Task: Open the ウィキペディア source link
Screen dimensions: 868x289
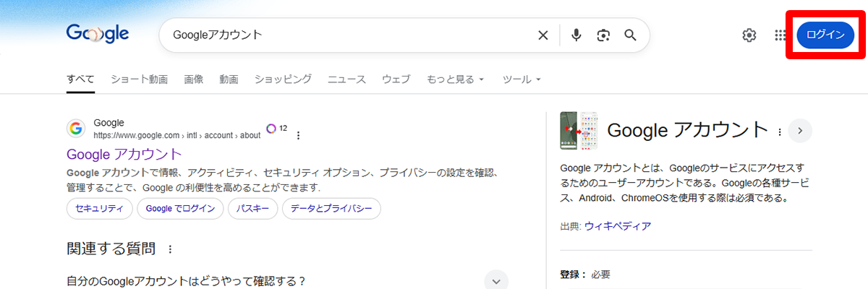Action: [618, 226]
